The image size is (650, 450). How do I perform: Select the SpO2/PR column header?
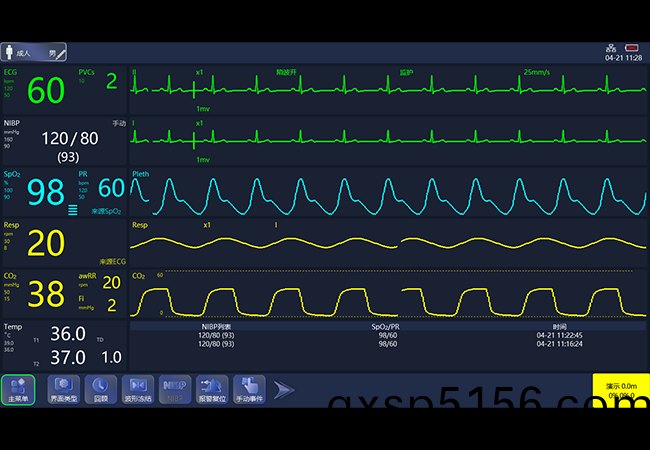pos(386,327)
